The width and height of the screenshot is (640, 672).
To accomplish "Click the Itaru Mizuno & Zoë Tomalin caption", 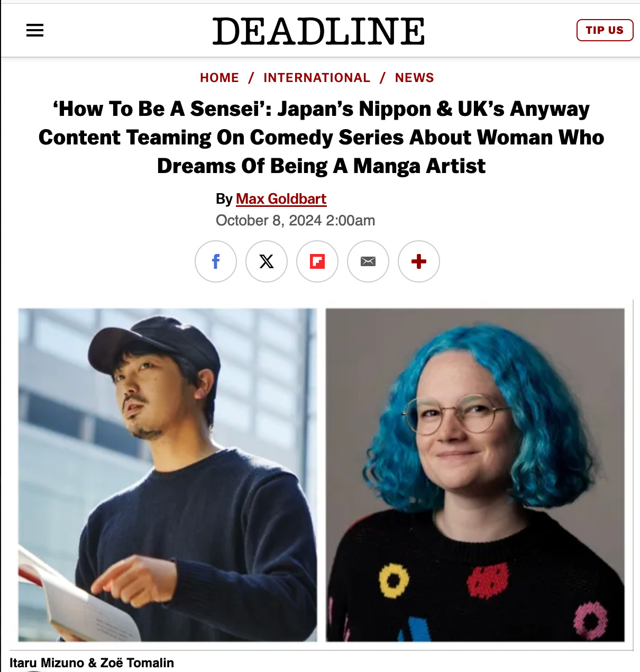I will pyautogui.click(x=92, y=663).
